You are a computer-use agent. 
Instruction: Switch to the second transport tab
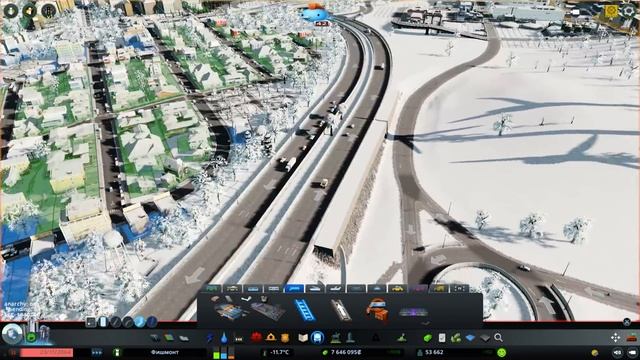(x=233, y=289)
